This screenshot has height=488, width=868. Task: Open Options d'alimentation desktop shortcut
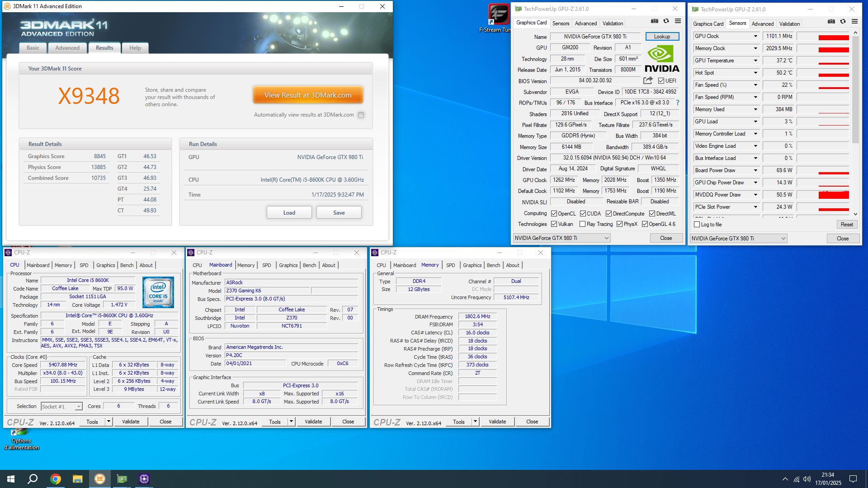[21, 439]
